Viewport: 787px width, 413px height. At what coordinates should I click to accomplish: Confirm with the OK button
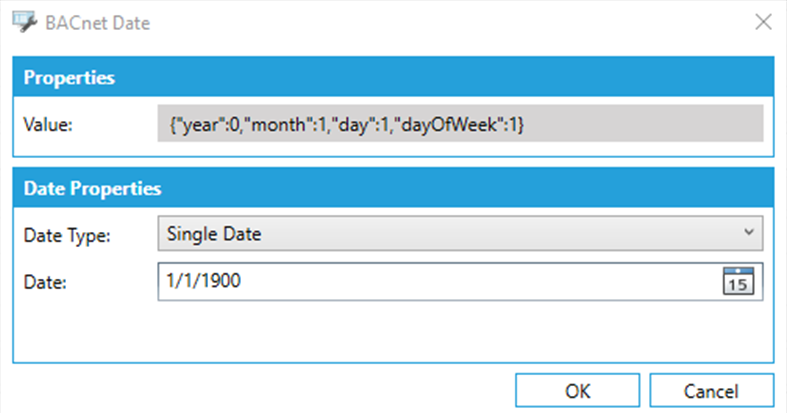[x=577, y=391]
